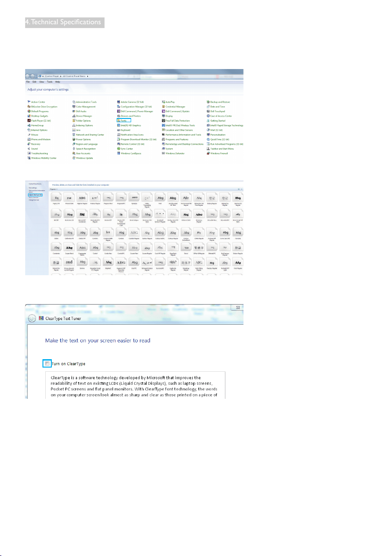
Task: Click Adjust ClearType text in Fonts sidebar
Action: [35, 195]
